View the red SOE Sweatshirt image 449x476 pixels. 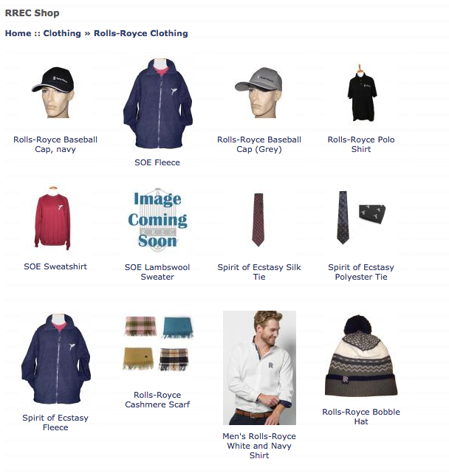[x=53, y=218]
